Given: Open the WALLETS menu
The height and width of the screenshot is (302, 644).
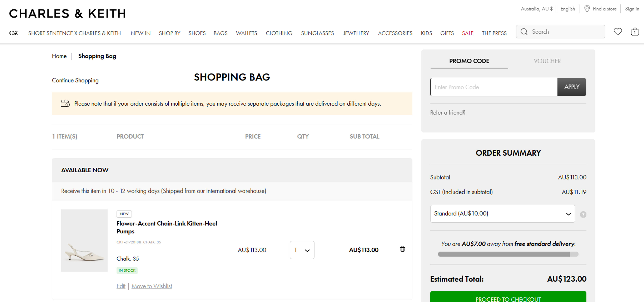Looking at the screenshot, I should [246, 33].
